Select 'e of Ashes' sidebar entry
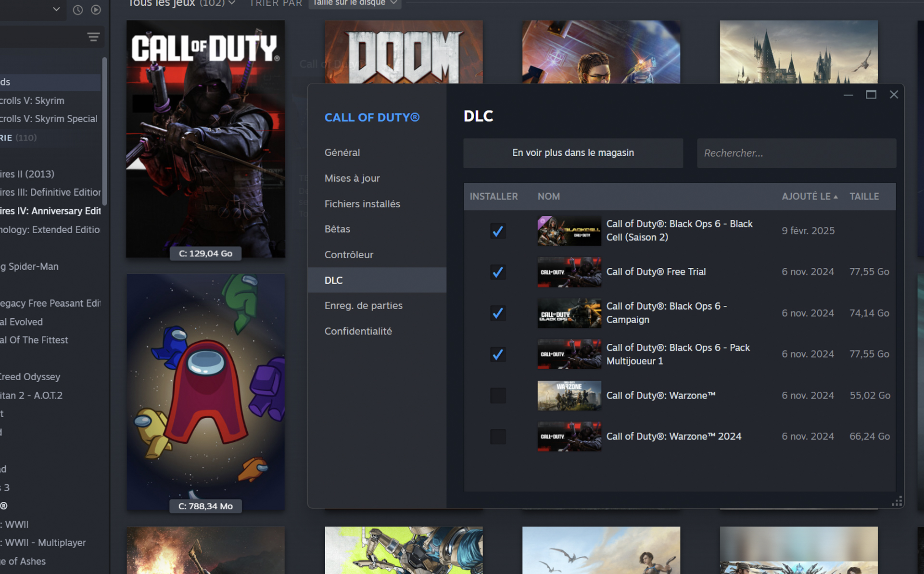 point(50,562)
